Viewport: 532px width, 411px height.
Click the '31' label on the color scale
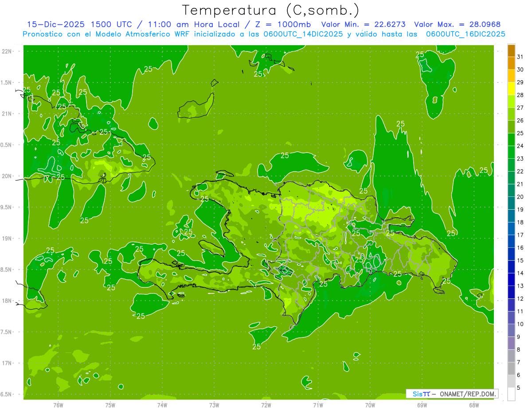(520, 57)
